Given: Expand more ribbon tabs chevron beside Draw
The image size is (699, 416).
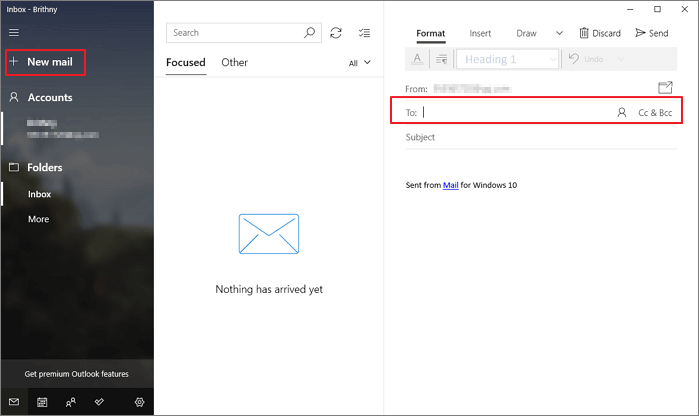Looking at the screenshot, I should (558, 33).
